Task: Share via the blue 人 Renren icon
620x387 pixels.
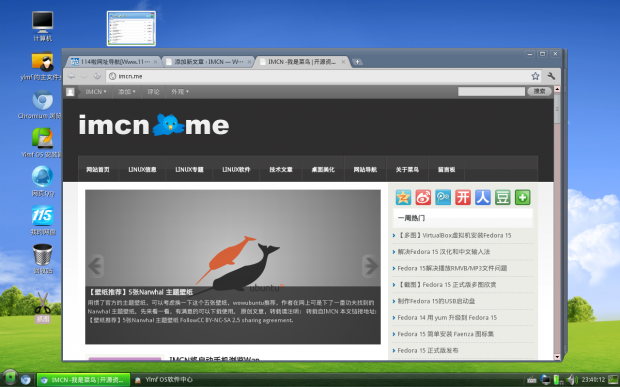Action: [x=483, y=197]
